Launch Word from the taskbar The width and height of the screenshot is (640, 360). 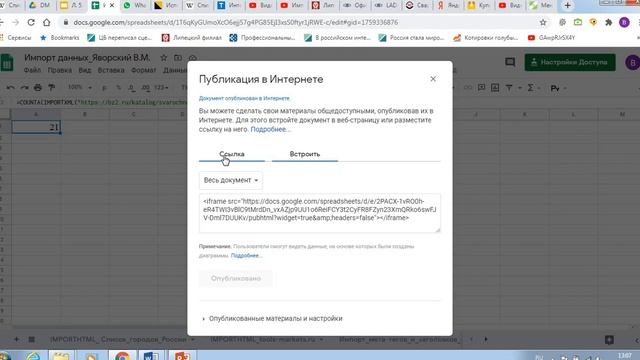(x=151, y=356)
